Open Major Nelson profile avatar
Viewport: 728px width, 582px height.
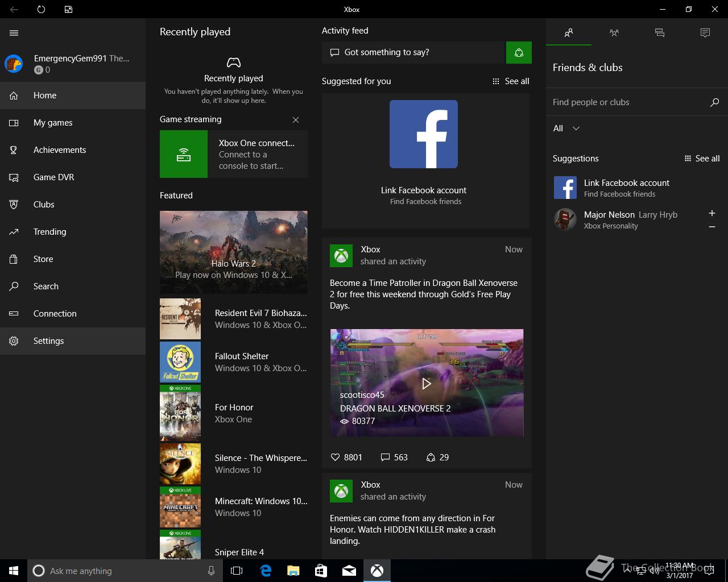pyautogui.click(x=565, y=219)
